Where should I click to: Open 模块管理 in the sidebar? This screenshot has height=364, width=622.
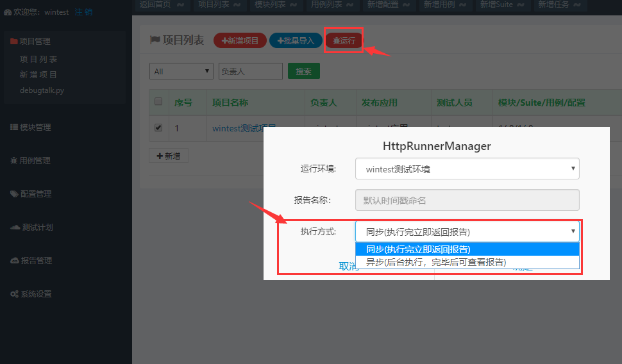tap(35, 128)
